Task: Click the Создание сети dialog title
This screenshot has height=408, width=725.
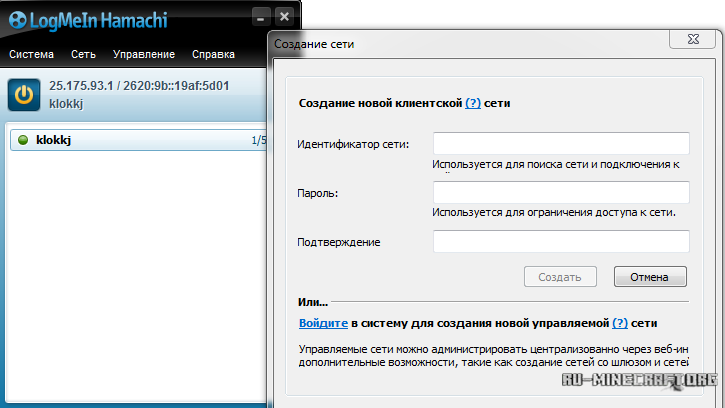Action: coord(314,44)
